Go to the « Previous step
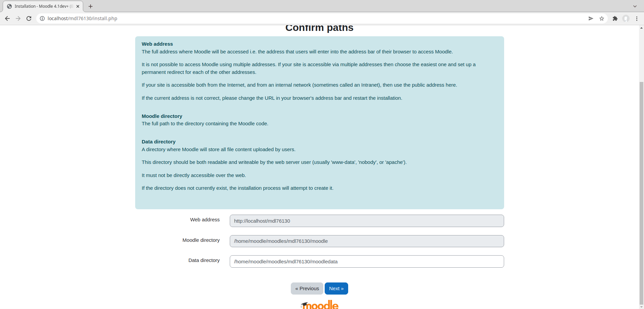Image resolution: width=644 pixels, height=309 pixels. [x=307, y=289]
